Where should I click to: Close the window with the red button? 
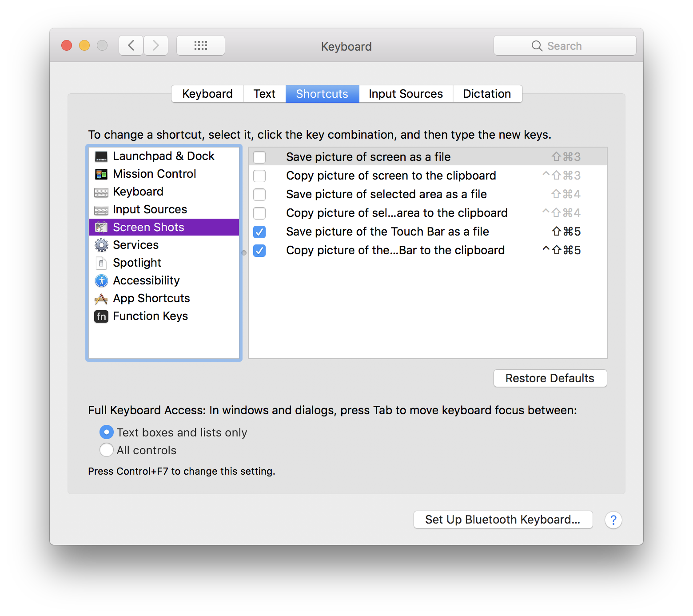click(67, 45)
